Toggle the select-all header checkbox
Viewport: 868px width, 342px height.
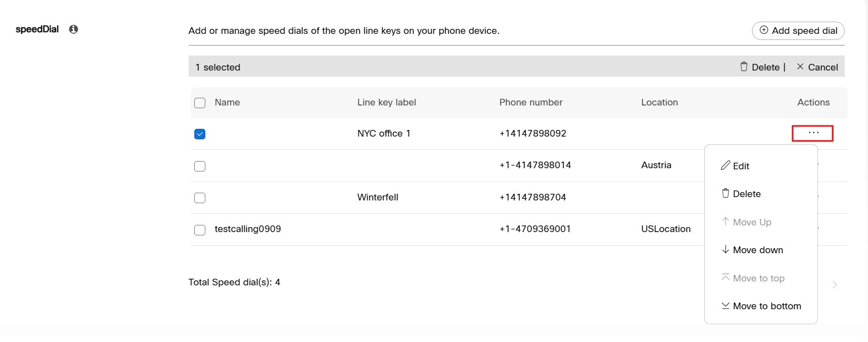(x=200, y=103)
